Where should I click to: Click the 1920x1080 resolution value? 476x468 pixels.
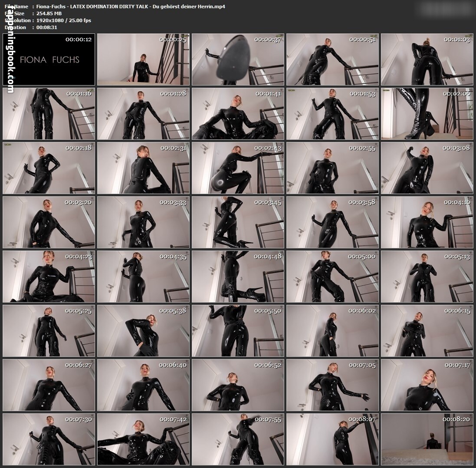pyautogui.click(x=50, y=20)
